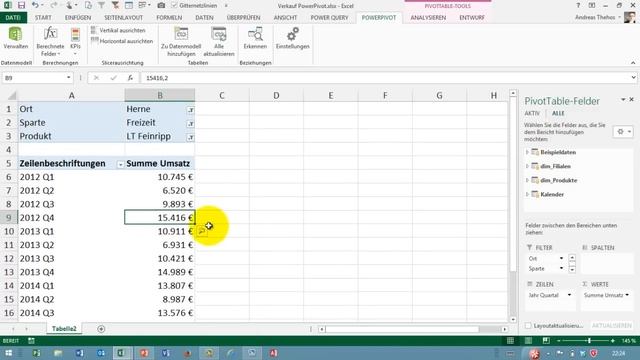The height and width of the screenshot is (360, 640).
Task: Switch to the ANALYSIEREN ribbon tab
Action: pyautogui.click(x=428, y=18)
